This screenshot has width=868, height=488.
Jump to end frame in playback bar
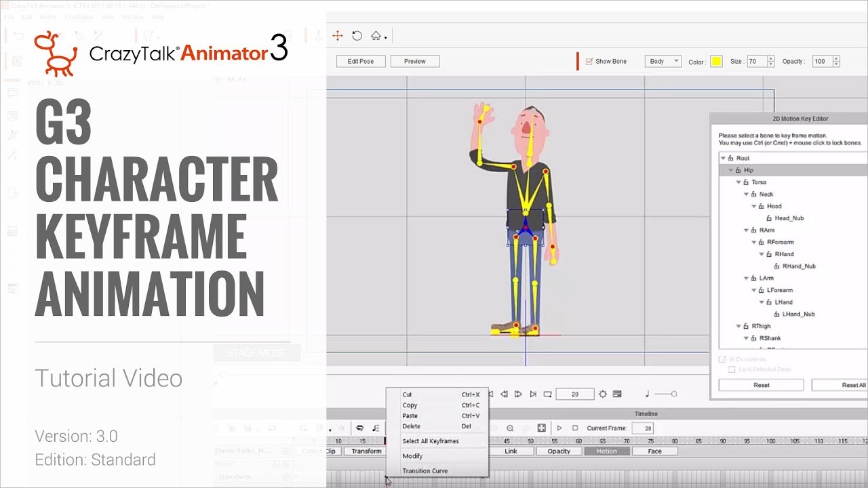(x=533, y=394)
